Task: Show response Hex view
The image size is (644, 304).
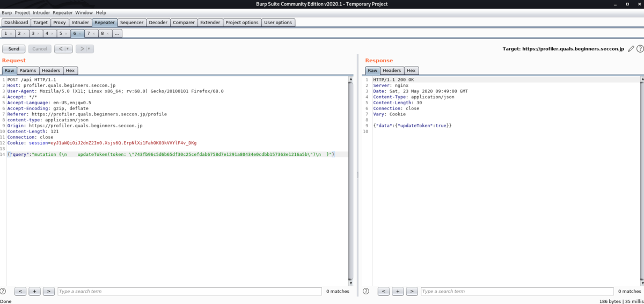Action: point(411,70)
